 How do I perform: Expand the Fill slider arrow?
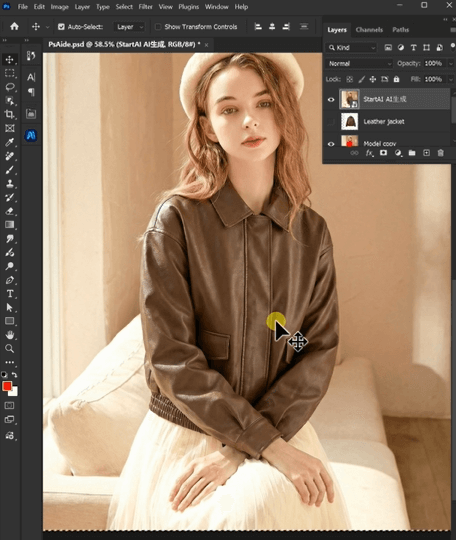pos(450,79)
